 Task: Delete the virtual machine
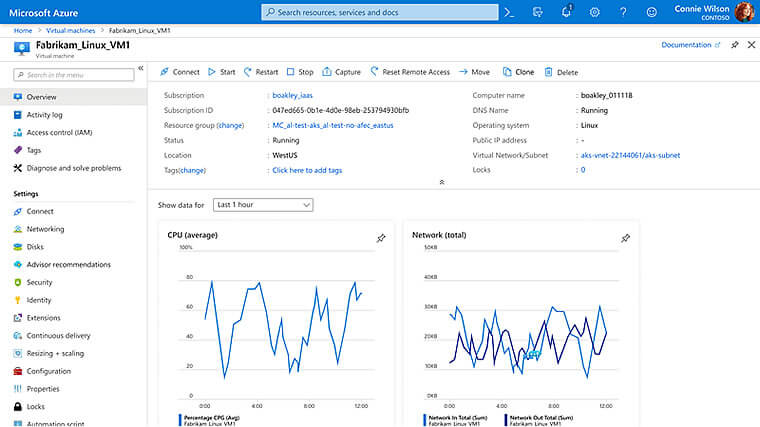[561, 72]
